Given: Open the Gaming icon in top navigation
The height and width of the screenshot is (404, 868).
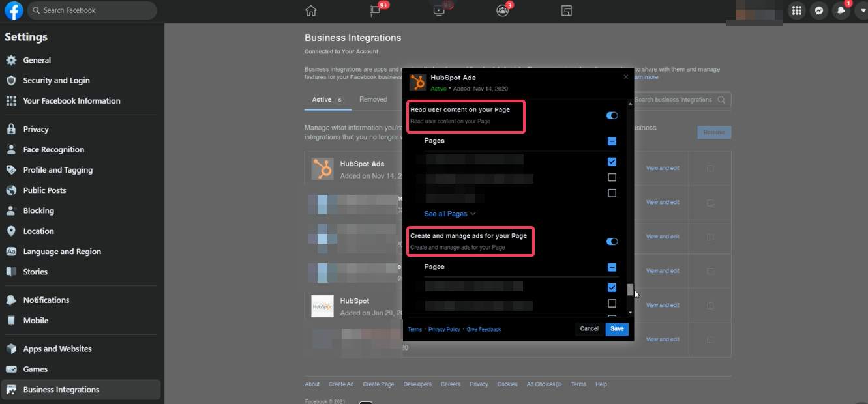Looking at the screenshot, I should tap(566, 10).
